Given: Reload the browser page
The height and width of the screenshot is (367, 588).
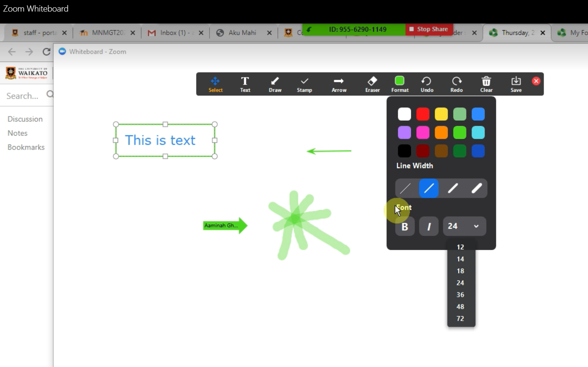Looking at the screenshot, I should pyautogui.click(x=46, y=52).
